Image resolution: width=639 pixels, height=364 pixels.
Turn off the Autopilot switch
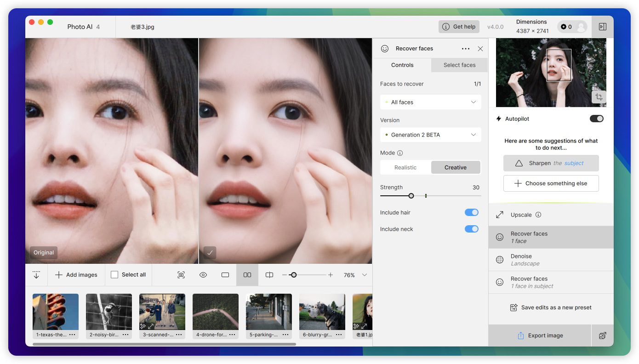click(x=596, y=119)
